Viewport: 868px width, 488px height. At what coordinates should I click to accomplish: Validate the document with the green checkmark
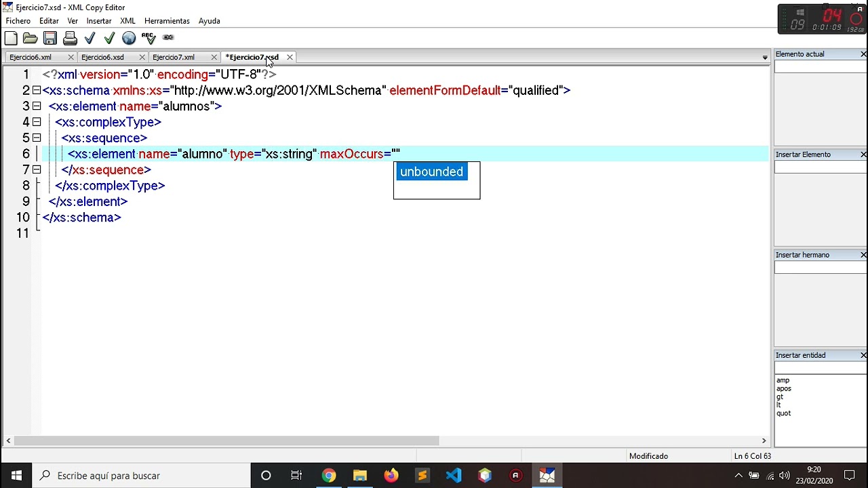pos(109,38)
